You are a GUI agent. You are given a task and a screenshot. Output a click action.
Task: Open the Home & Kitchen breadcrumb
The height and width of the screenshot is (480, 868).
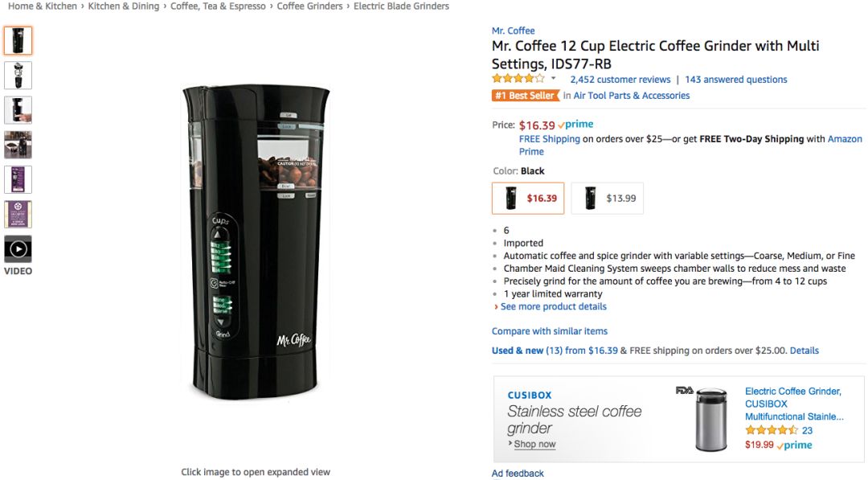(43, 6)
